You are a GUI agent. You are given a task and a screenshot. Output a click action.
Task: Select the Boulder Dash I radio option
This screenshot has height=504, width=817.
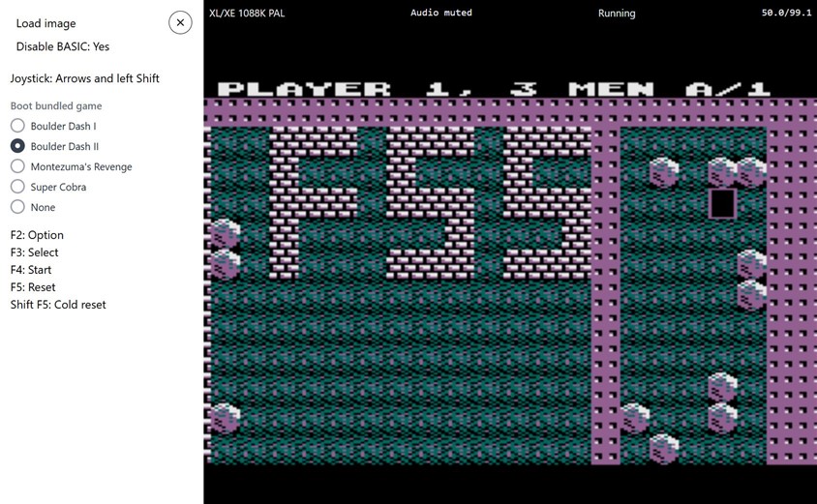click(17, 126)
